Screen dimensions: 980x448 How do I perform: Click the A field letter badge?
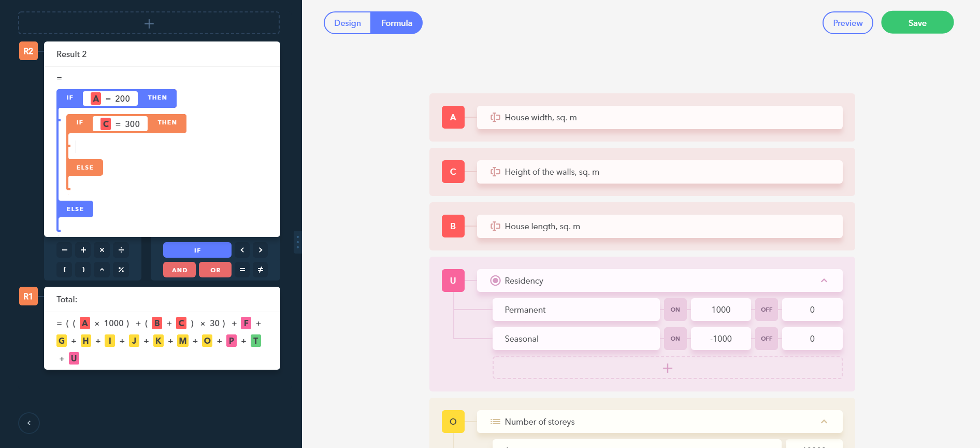(x=453, y=117)
